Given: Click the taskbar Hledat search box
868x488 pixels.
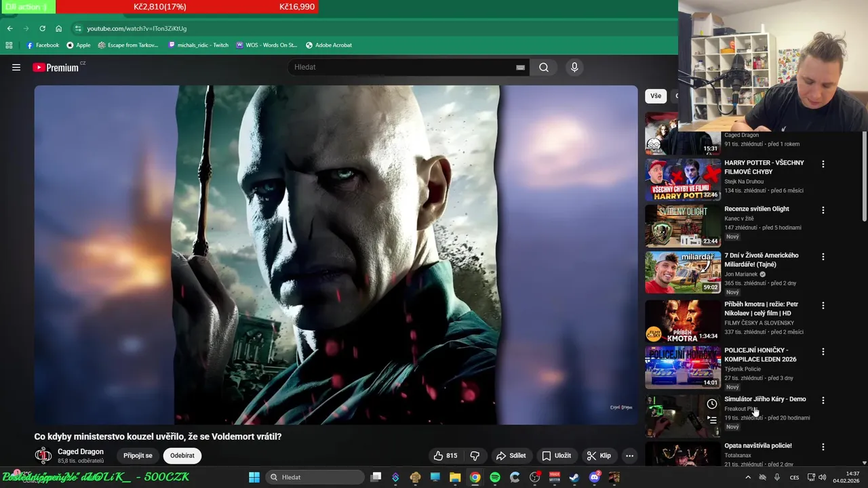Looking at the screenshot, I should pos(315,477).
